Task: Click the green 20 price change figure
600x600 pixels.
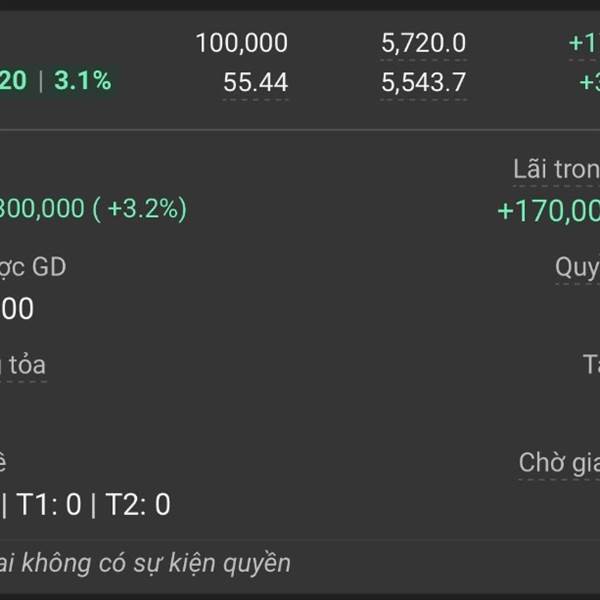Action: pyautogui.click(x=13, y=80)
